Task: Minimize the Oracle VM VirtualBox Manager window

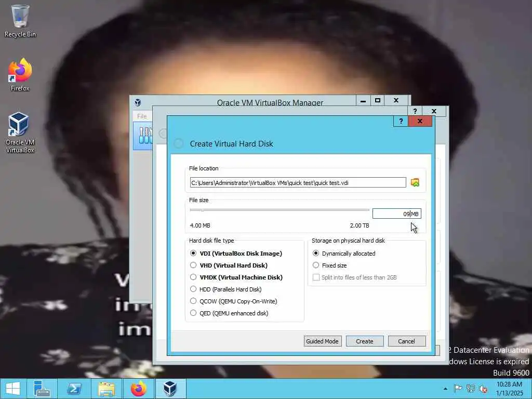Action: tap(363, 101)
